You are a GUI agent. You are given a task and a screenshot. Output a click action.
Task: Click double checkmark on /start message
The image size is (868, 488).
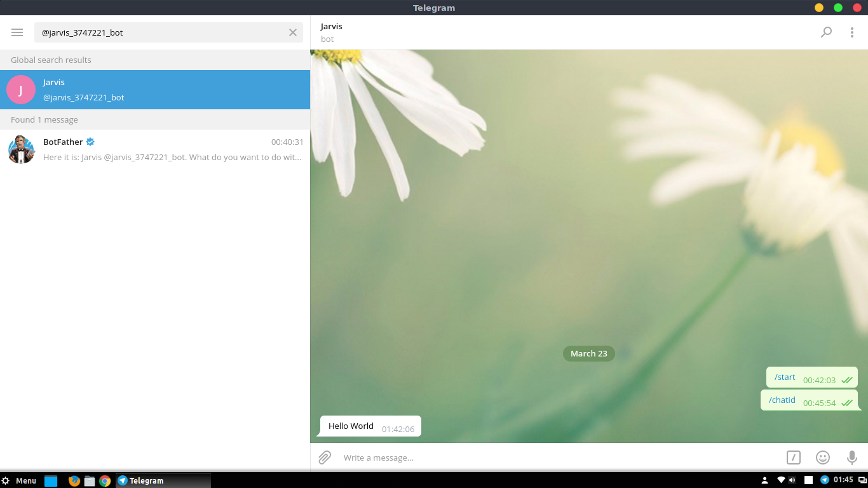point(847,380)
